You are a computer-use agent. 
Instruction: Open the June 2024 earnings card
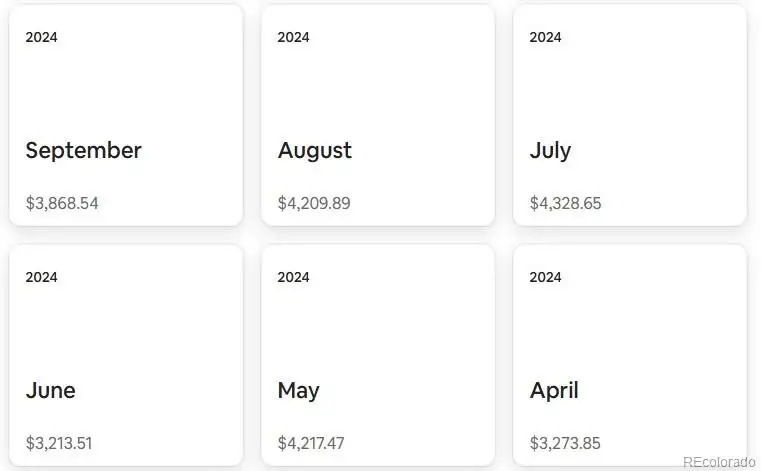tap(126, 355)
